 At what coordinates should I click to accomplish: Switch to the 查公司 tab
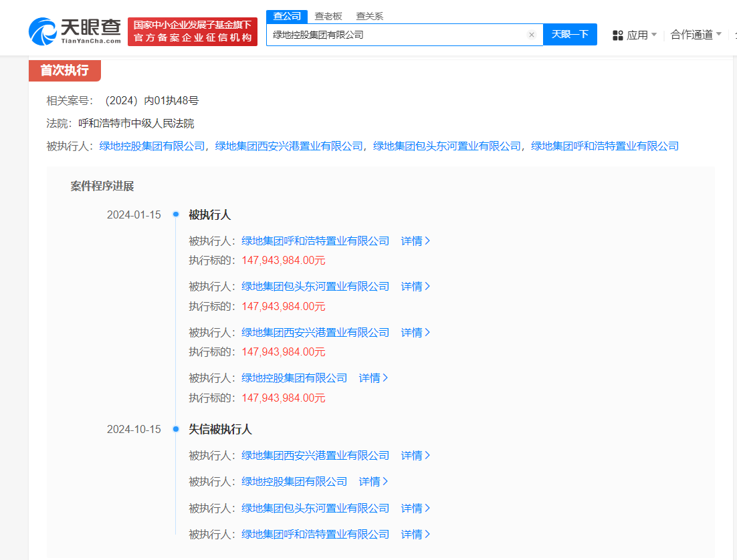point(287,16)
